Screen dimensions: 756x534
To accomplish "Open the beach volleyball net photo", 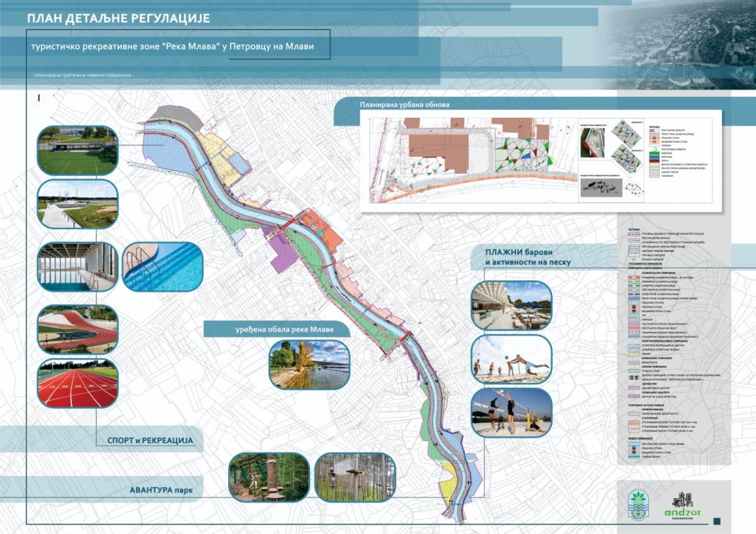I will 511,412.
